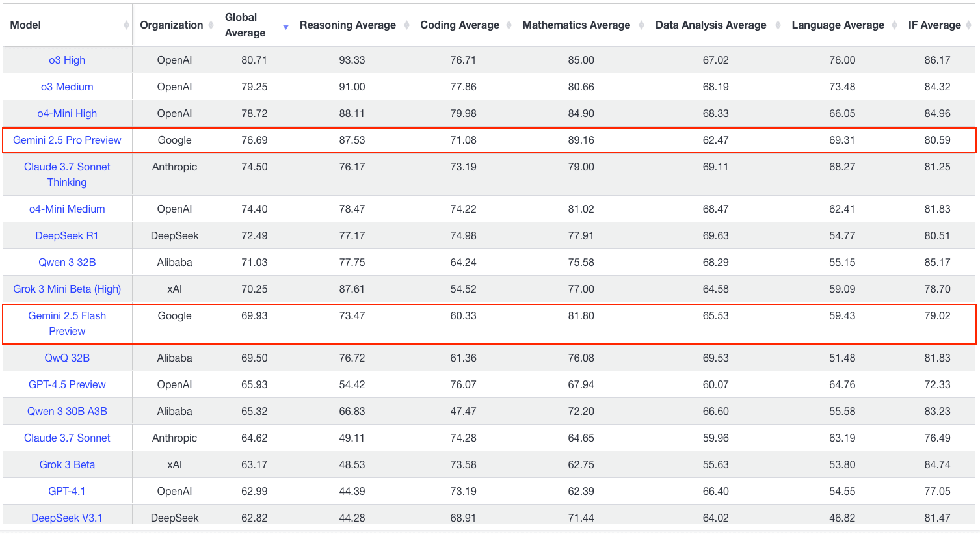The width and height of the screenshot is (980, 534).
Task: Toggle Global Average descending sort arrow
Action: (285, 27)
